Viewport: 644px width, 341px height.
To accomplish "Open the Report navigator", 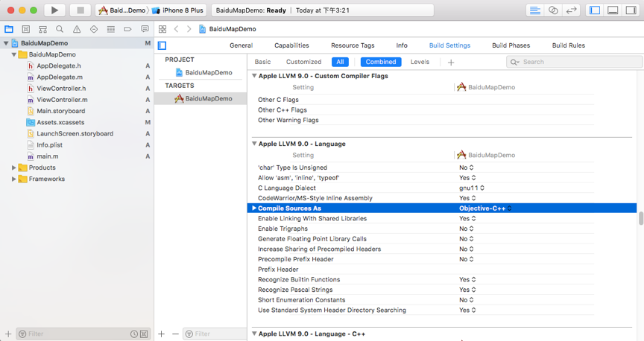I will 145,29.
